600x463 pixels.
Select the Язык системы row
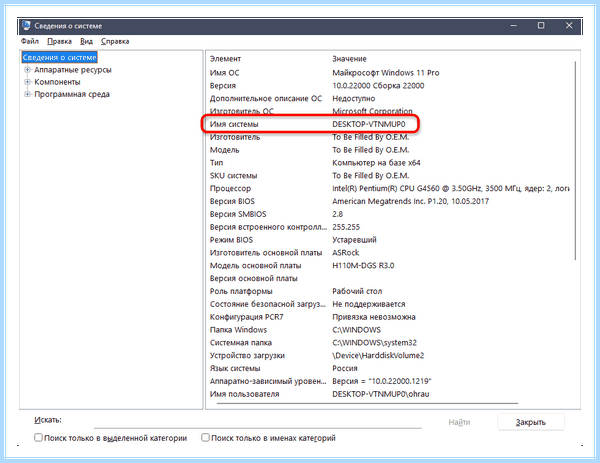coord(390,368)
